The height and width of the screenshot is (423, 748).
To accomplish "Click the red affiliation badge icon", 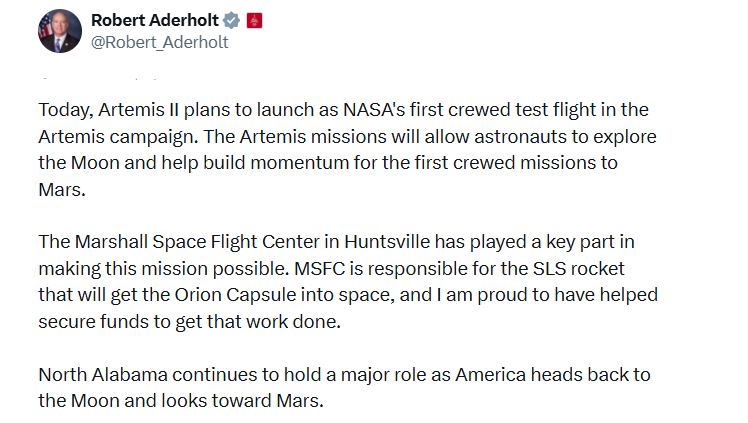I will (x=254, y=21).
